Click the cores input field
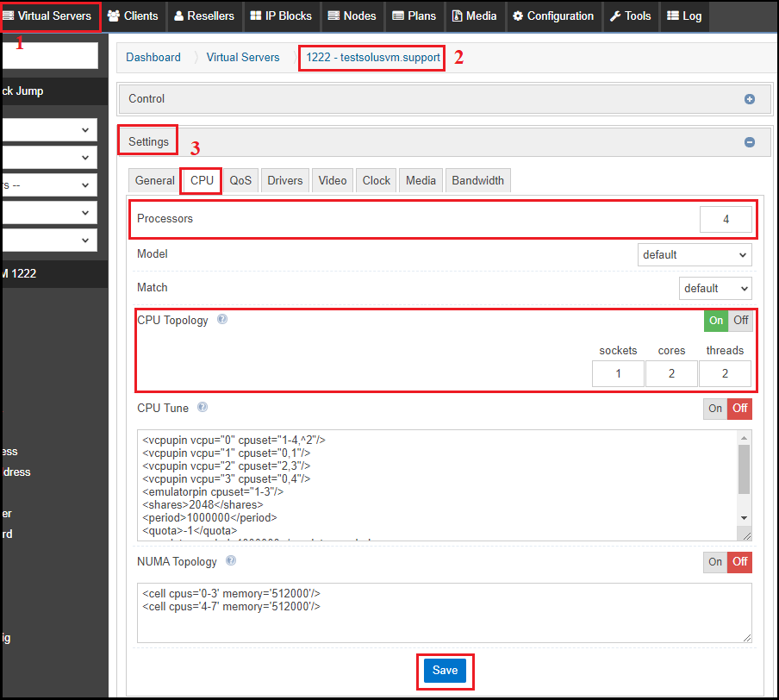The width and height of the screenshot is (779, 700). (x=671, y=373)
